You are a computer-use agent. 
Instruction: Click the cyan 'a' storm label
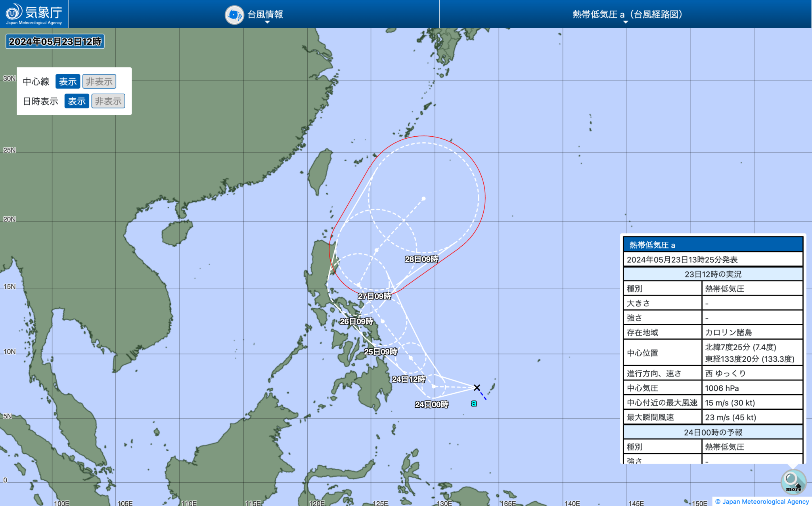click(x=474, y=403)
